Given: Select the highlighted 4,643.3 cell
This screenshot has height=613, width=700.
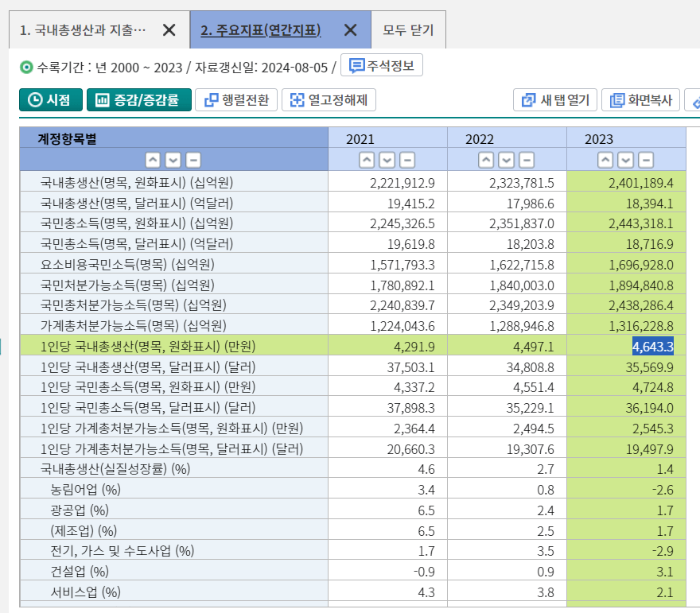Looking at the screenshot, I should tap(652, 346).
